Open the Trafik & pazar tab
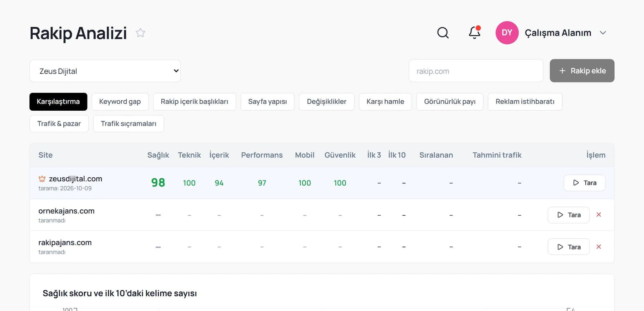 pos(59,124)
